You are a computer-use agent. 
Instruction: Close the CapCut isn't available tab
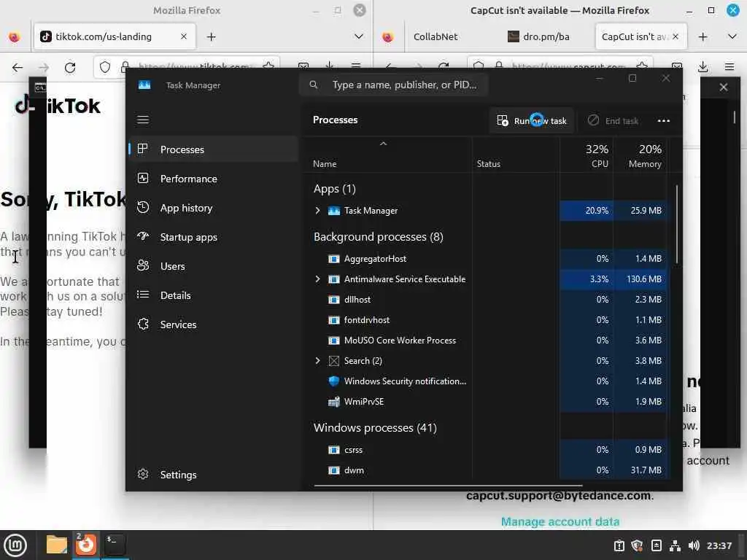(x=675, y=36)
